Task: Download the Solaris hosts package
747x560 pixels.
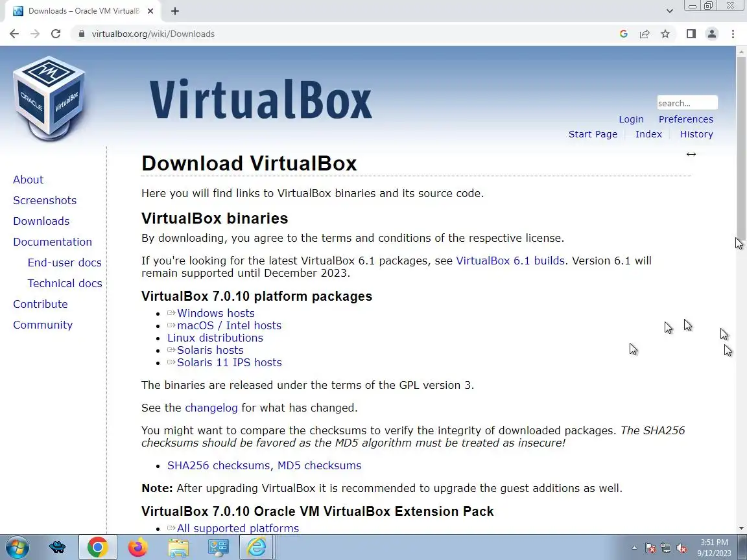Action: [x=210, y=350]
